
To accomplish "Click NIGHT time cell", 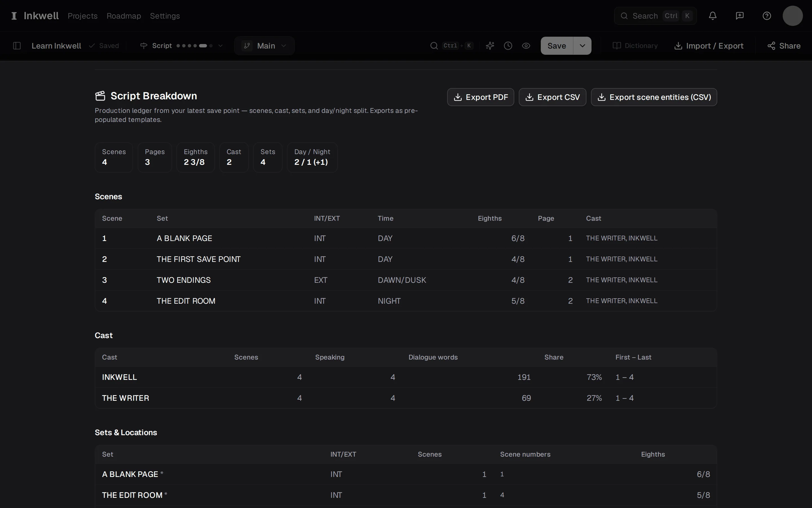I will (x=389, y=301).
